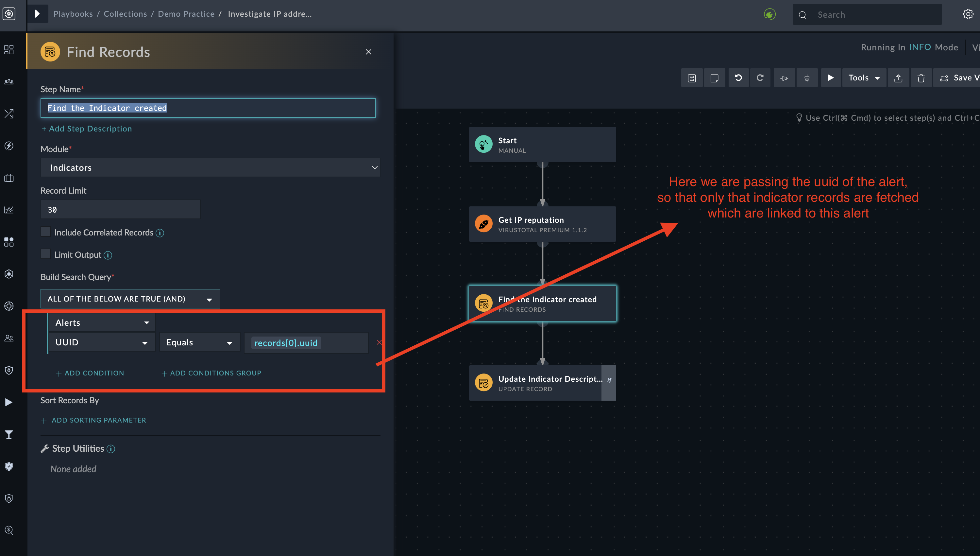The width and height of the screenshot is (980, 556).
Task: Open the Tools menu
Action: 864,78
